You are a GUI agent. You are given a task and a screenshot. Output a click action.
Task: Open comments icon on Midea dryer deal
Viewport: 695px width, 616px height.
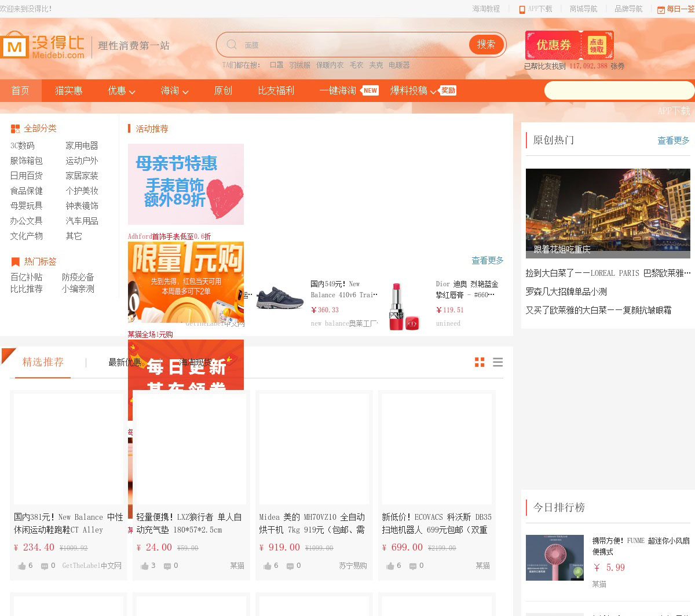(290, 566)
